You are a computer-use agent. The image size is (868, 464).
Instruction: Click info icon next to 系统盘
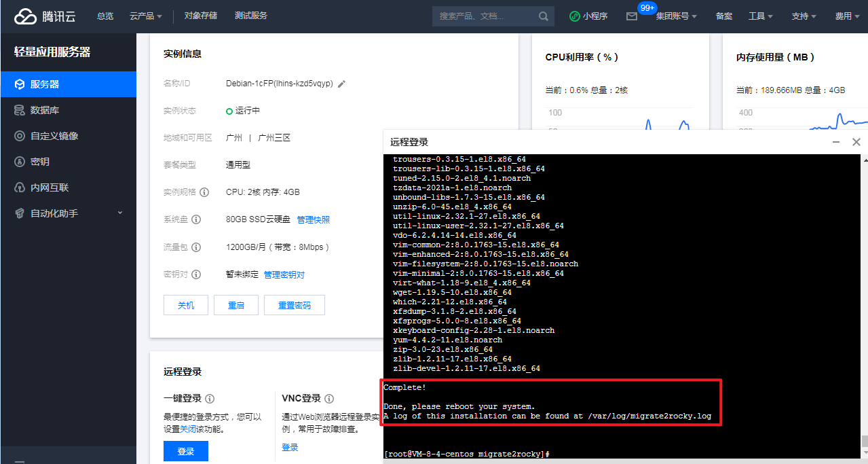tap(196, 219)
